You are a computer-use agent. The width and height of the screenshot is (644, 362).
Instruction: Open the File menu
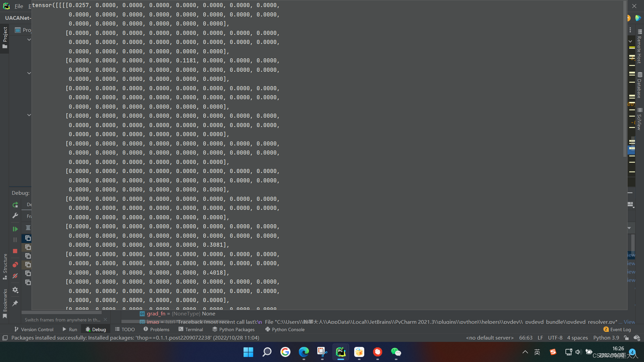click(19, 6)
